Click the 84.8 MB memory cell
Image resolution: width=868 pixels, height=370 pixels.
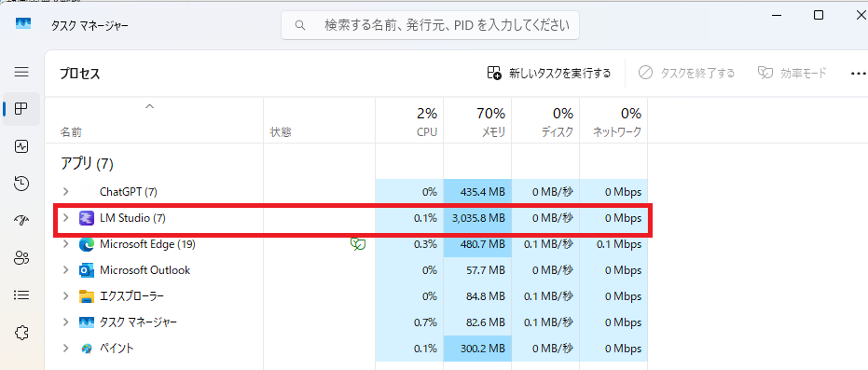point(477,295)
